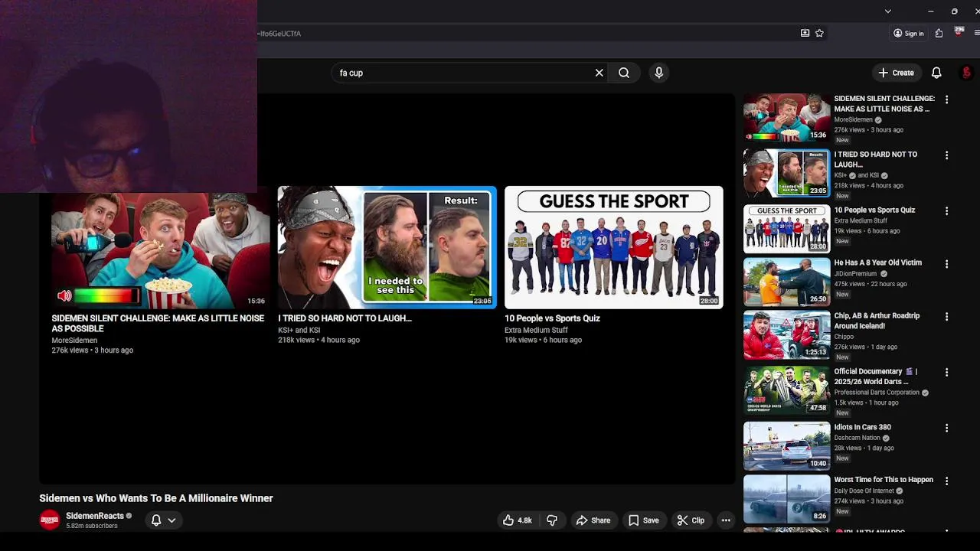980x551 pixels.
Task: Open the SidemenReacts channel name link
Action: pyautogui.click(x=95, y=516)
